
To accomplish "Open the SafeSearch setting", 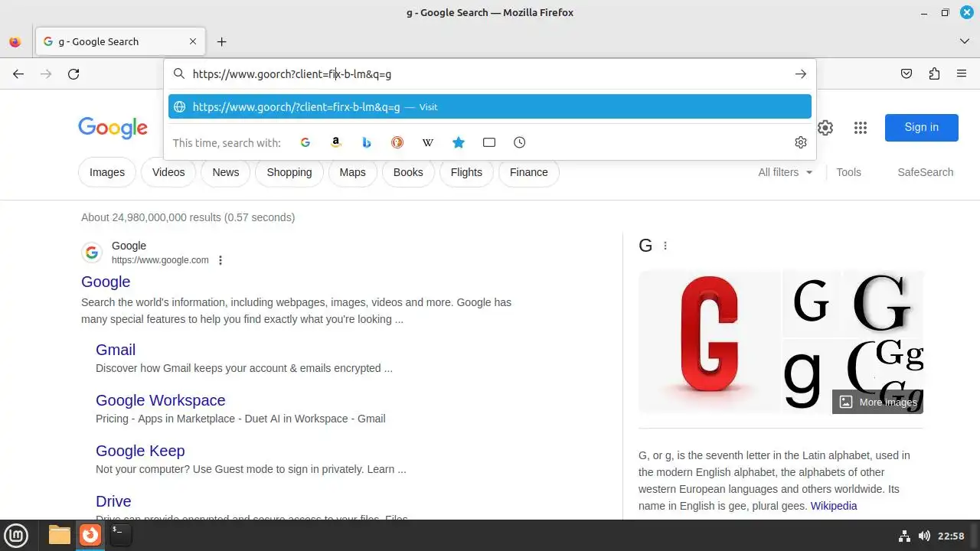I will click(x=926, y=172).
